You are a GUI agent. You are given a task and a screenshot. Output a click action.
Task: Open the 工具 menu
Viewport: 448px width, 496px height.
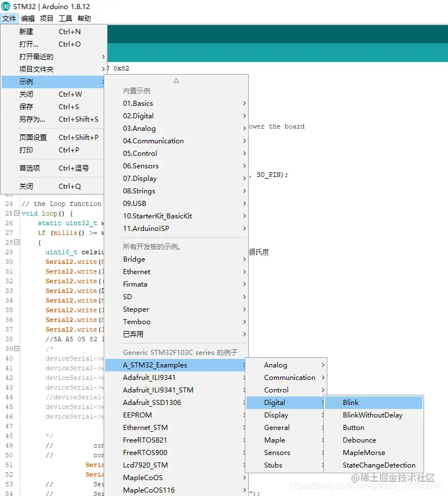click(x=65, y=18)
